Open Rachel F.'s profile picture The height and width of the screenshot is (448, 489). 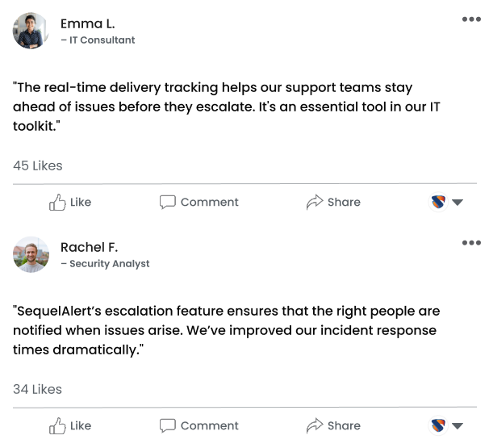point(31,254)
